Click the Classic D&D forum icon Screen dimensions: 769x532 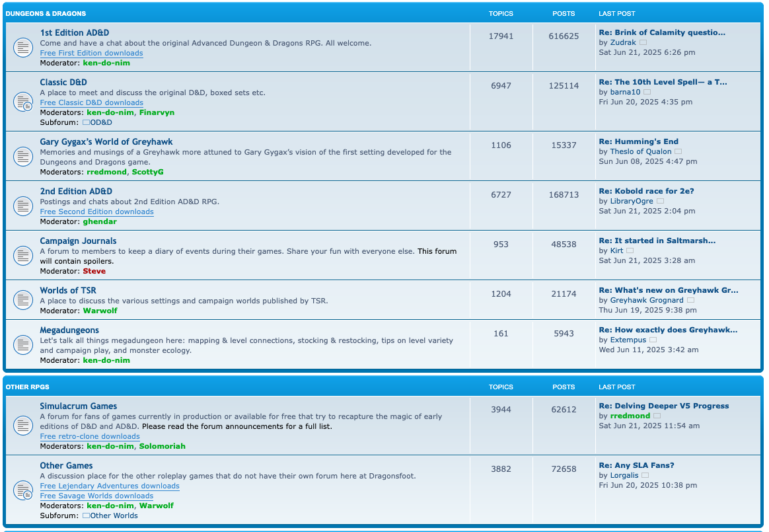pyautogui.click(x=22, y=102)
